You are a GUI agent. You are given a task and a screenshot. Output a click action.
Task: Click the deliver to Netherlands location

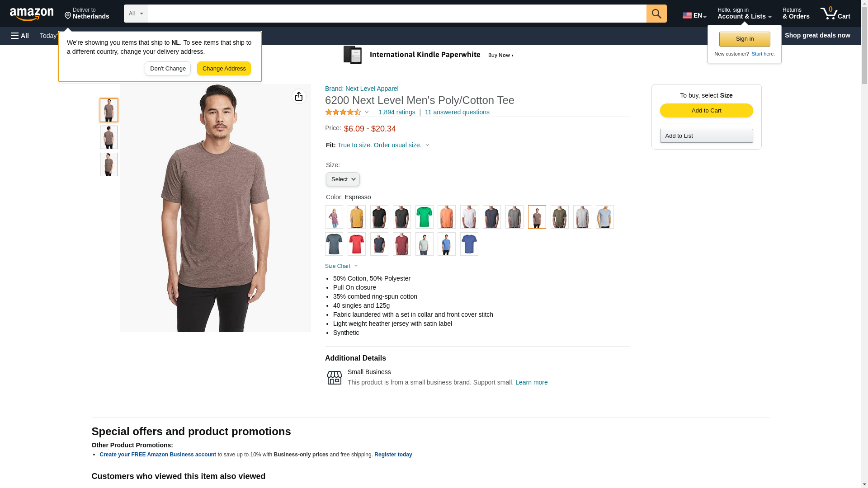pos(87,14)
